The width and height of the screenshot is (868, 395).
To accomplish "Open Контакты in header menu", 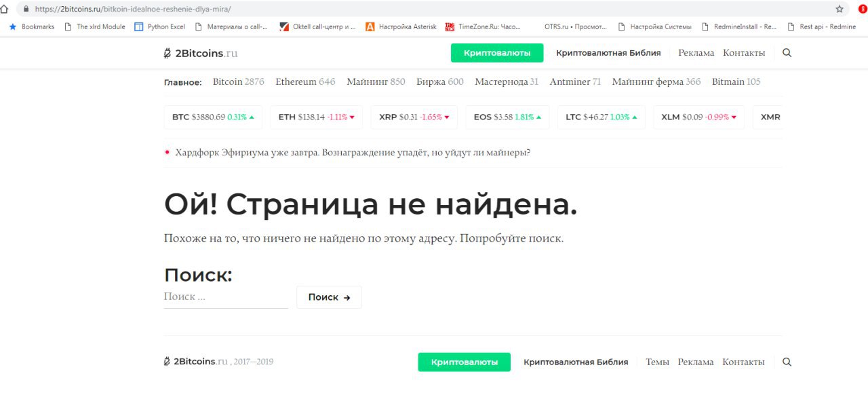I will coord(744,53).
